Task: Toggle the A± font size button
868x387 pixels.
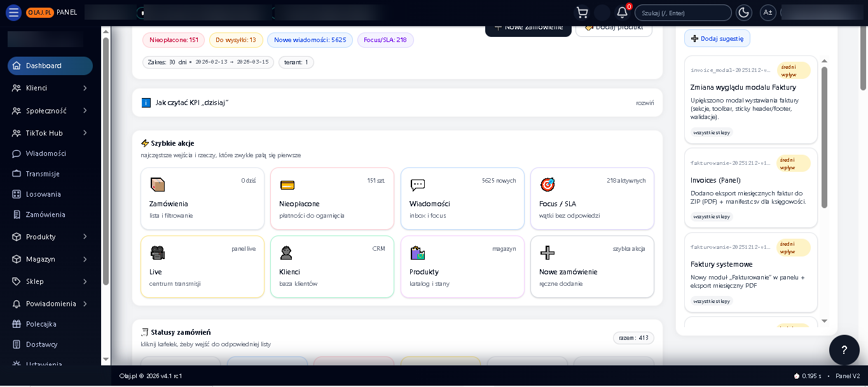Action: coord(768,13)
